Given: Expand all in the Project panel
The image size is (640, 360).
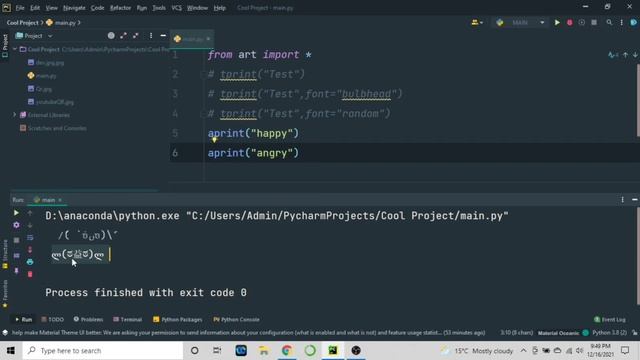Looking at the screenshot, I should coord(123,36).
